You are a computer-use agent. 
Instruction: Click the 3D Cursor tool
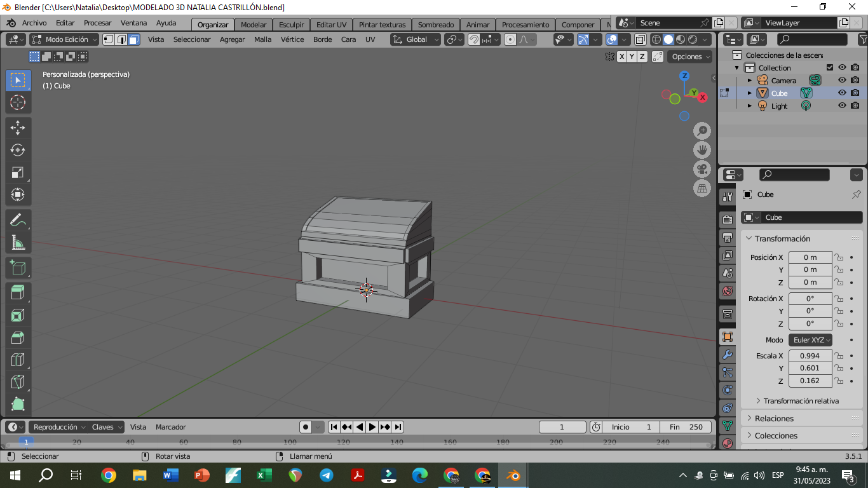coord(18,102)
